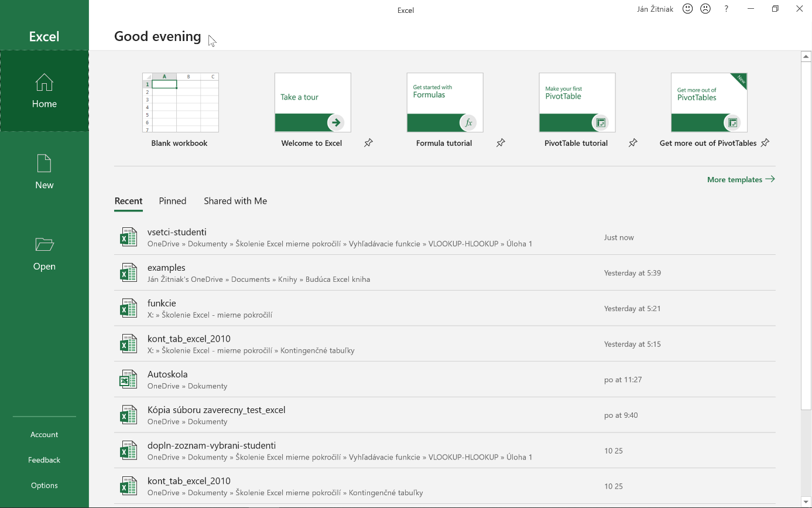Click Excel file icon for funkcie
This screenshot has width=812, height=508.
[128, 308]
